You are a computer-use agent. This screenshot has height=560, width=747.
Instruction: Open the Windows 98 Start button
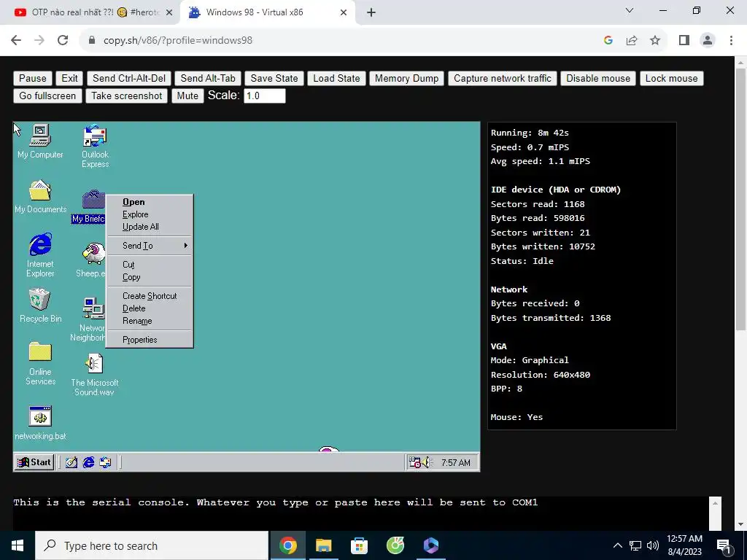point(34,462)
